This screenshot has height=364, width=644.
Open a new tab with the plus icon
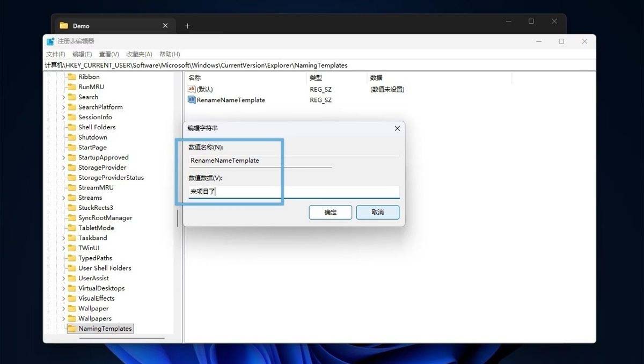pos(187,26)
